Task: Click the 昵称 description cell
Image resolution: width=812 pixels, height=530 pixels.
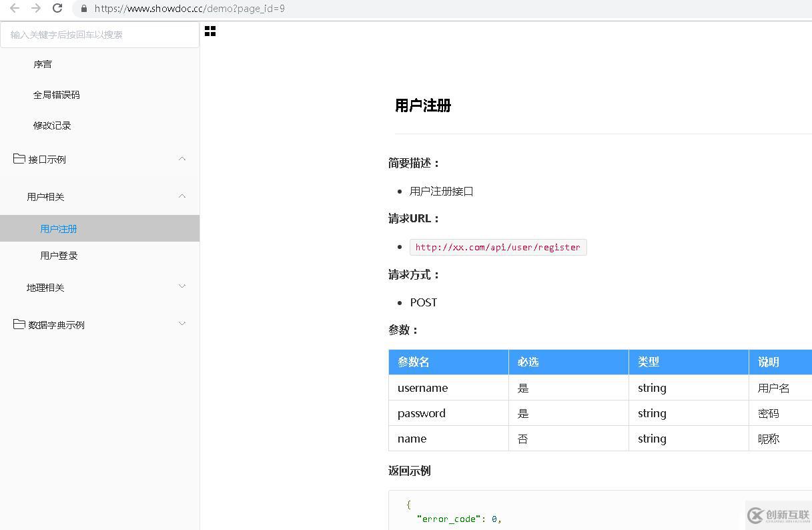Action: pyautogui.click(x=780, y=439)
